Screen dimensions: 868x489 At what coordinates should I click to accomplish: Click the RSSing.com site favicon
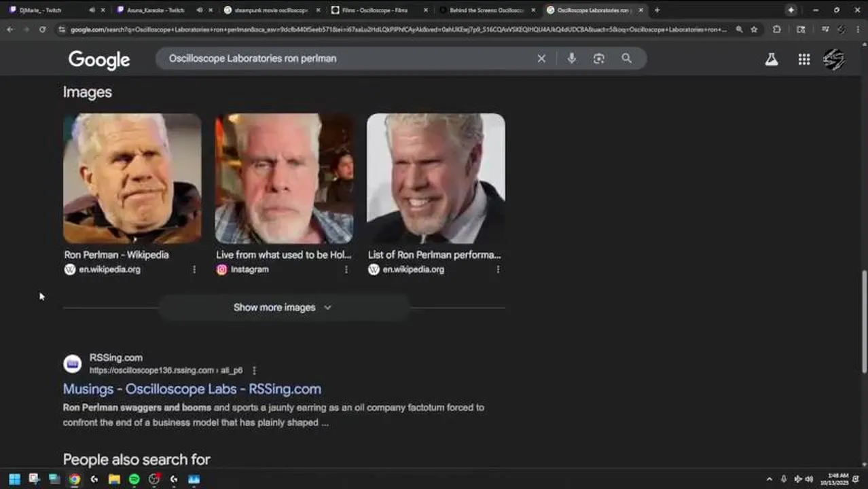pyautogui.click(x=73, y=364)
